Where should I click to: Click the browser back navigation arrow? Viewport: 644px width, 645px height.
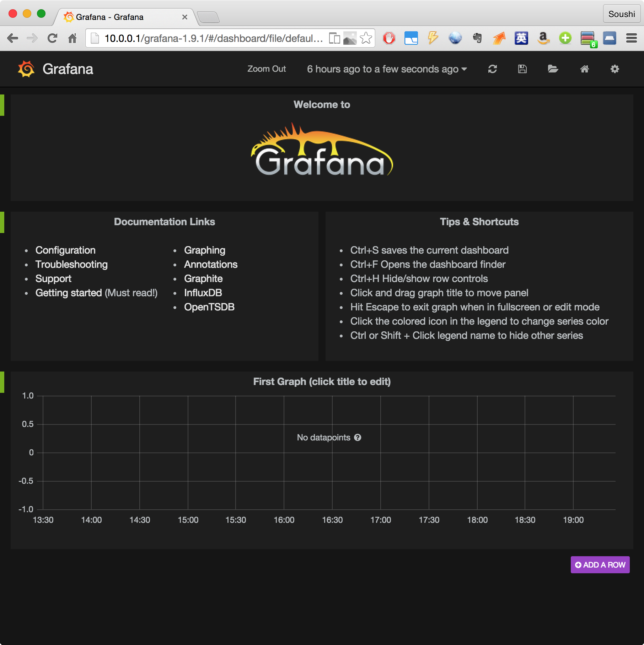click(13, 38)
